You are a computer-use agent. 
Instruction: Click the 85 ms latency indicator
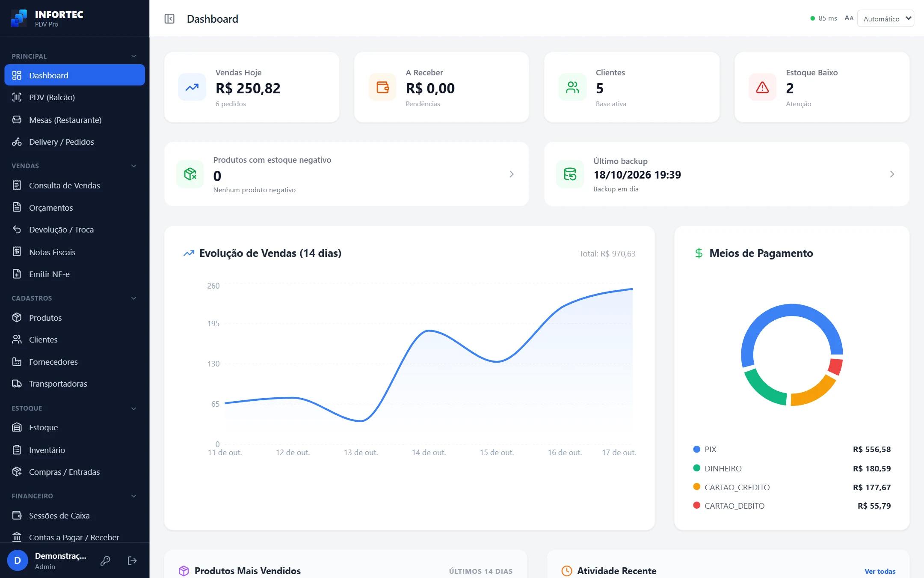tap(823, 18)
